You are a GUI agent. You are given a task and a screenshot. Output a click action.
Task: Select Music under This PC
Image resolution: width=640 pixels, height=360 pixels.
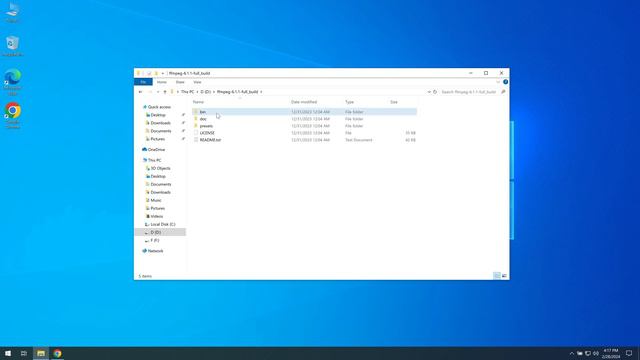156,200
